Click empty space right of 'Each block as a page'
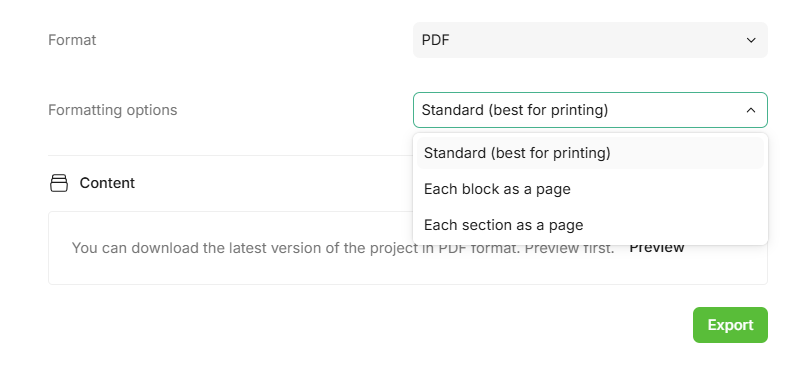 coord(667,189)
